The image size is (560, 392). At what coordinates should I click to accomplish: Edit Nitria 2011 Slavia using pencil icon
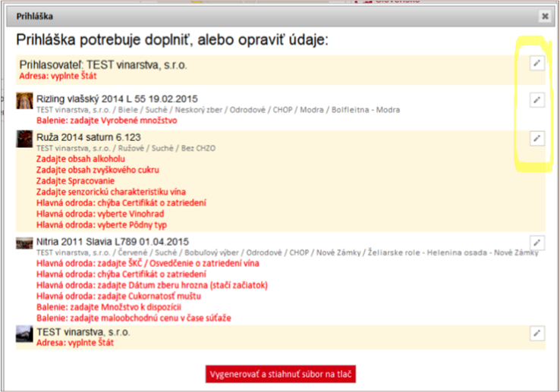point(536,243)
